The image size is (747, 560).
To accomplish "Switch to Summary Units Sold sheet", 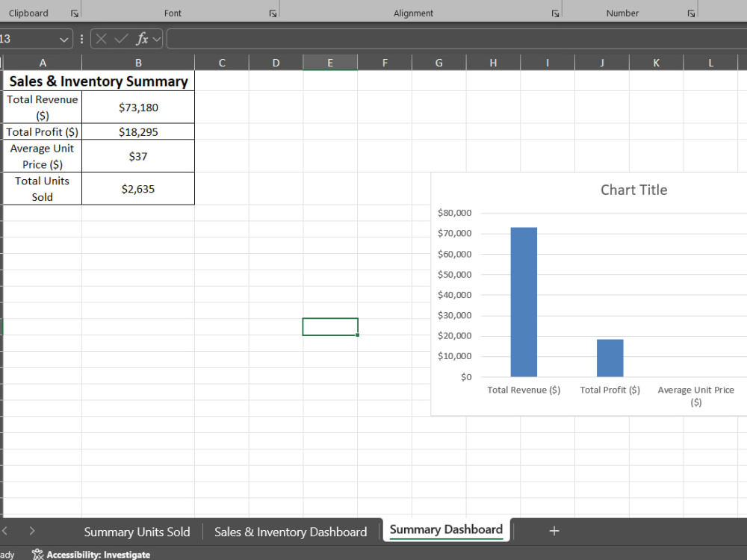I will 137,532.
